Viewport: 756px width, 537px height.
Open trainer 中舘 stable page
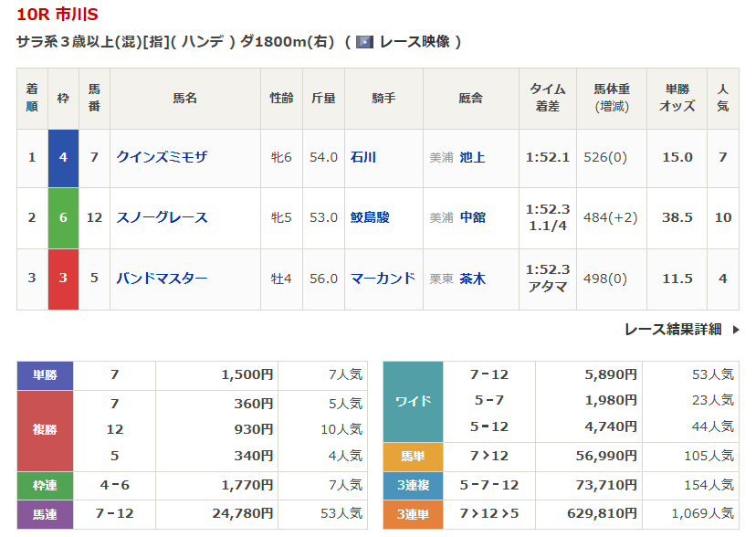472,217
